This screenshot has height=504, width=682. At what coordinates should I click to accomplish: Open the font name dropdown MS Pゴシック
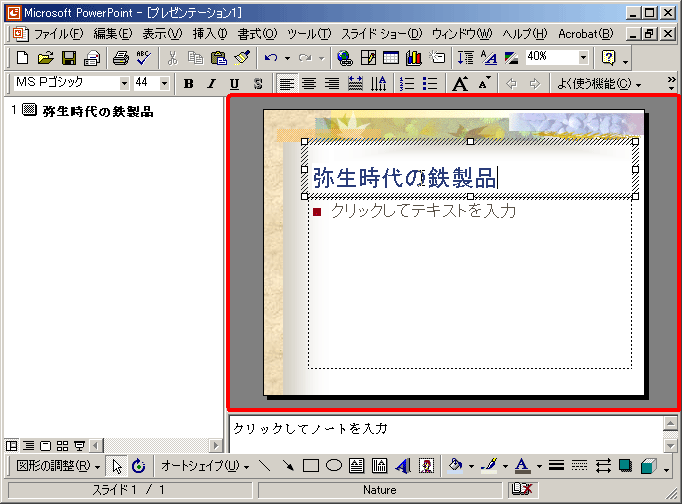coord(124,83)
